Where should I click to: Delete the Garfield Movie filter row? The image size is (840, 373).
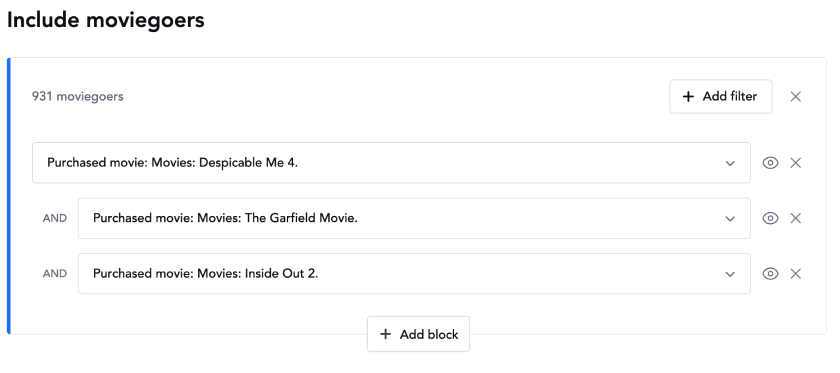[x=796, y=218]
